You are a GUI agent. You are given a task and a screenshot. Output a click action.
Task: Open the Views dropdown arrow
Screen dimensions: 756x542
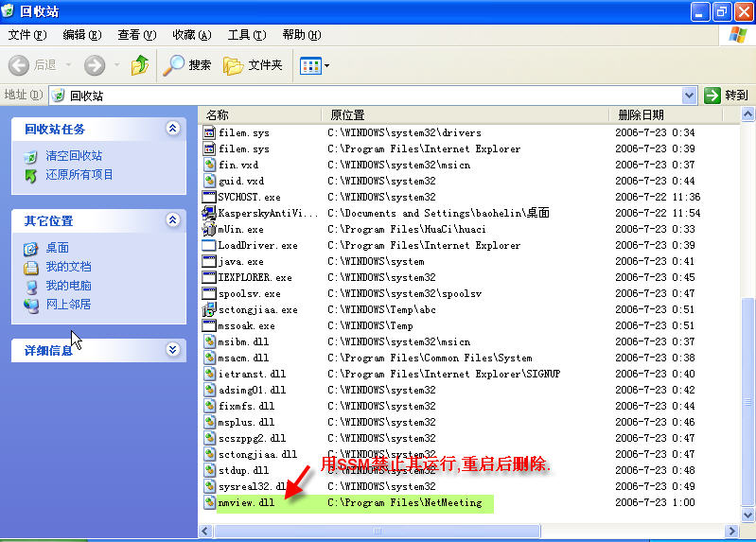pyautogui.click(x=326, y=65)
